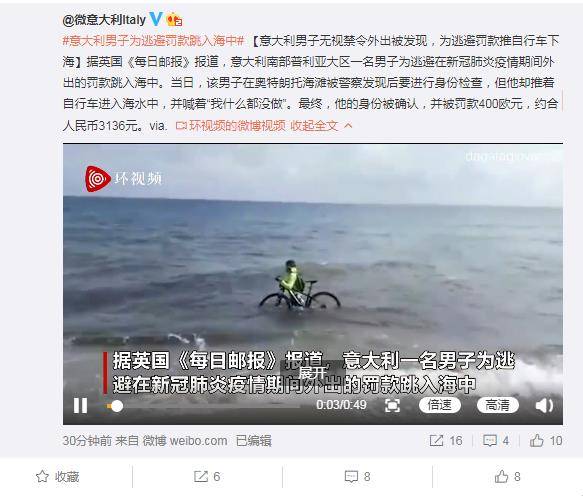Visit the @微意大利Italy profile
Viewport: 583px width, 496px height.
[x=104, y=20]
